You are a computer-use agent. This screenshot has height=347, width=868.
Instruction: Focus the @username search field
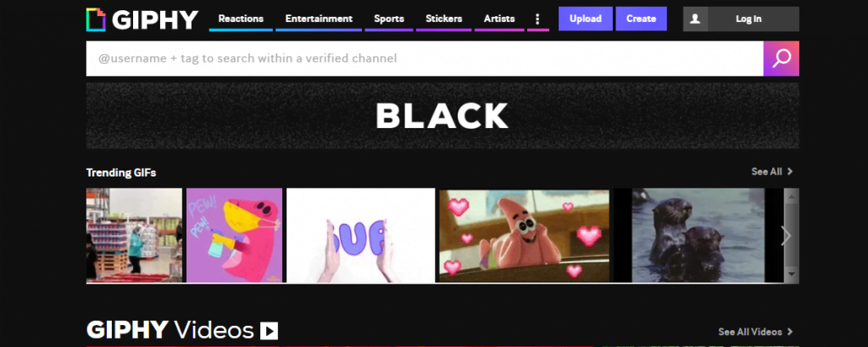click(425, 59)
